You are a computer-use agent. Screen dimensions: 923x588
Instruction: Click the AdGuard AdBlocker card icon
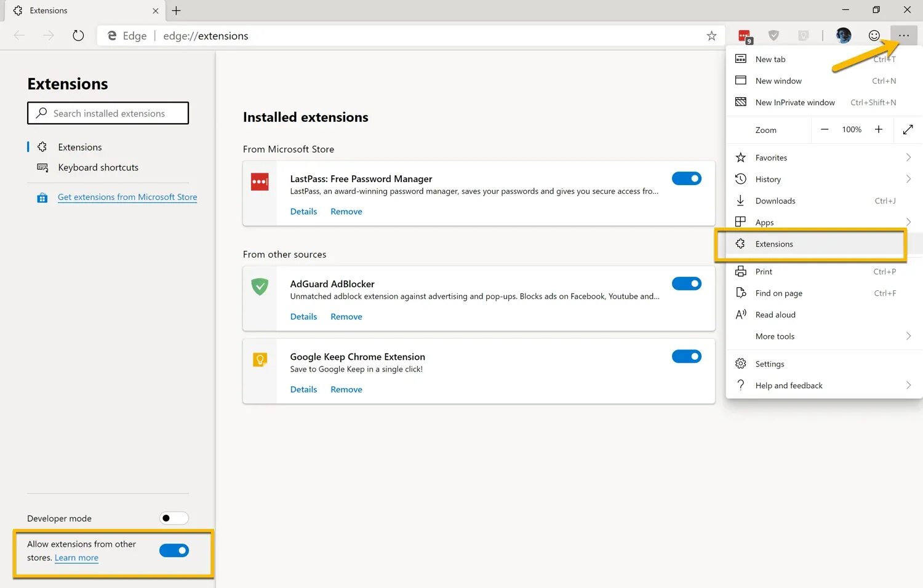[x=260, y=287]
